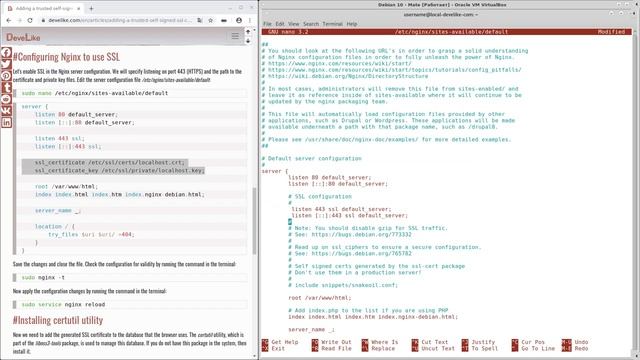Image resolution: width=640 pixels, height=360 pixels.
Task: Click 'sudo nano /etc/nginx/sites-available/default' code block
Action: (130, 93)
